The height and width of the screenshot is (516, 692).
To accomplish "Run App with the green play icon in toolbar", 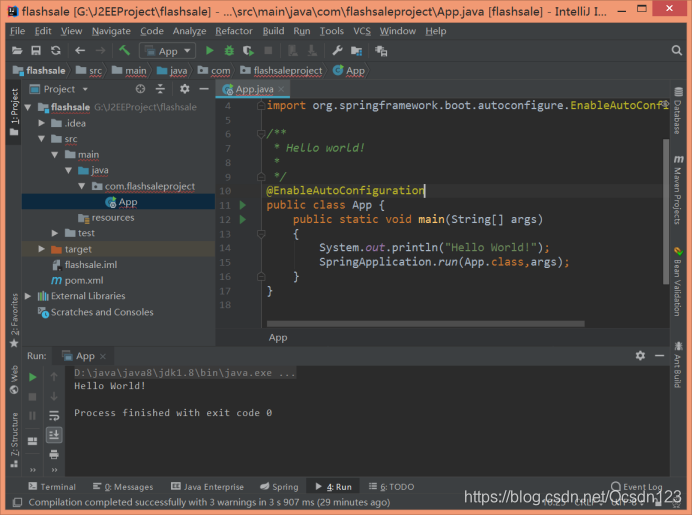I will (210, 51).
